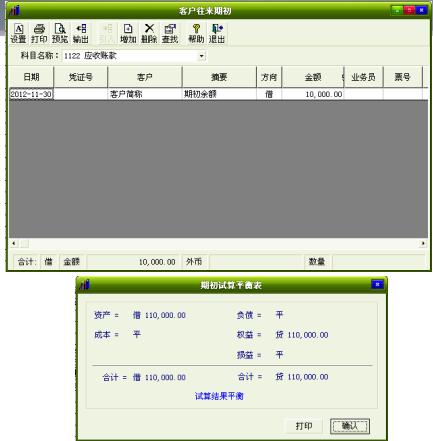The image size is (433, 441).
Task: Click the 客户 column header
Action: [145, 77]
